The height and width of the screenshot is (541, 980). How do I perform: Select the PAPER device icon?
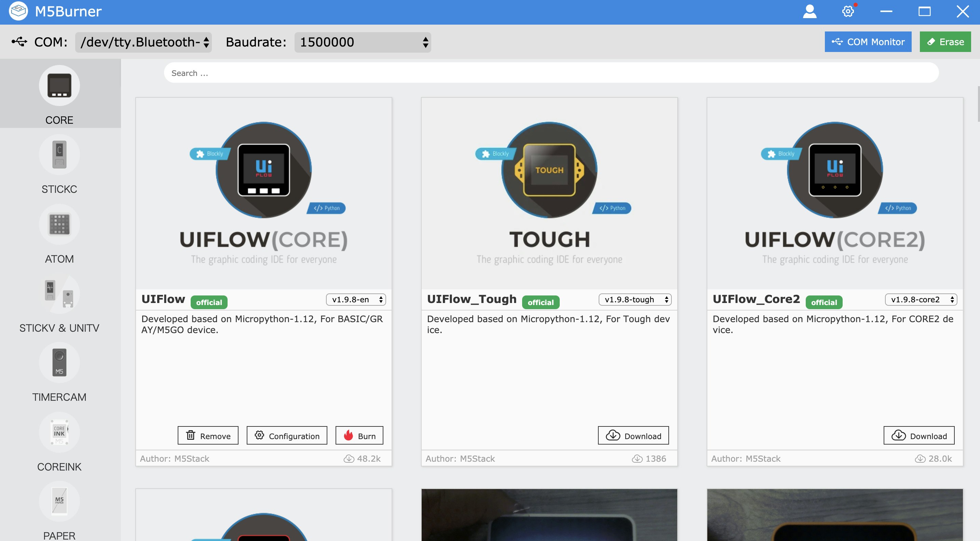tap(59, 501)
